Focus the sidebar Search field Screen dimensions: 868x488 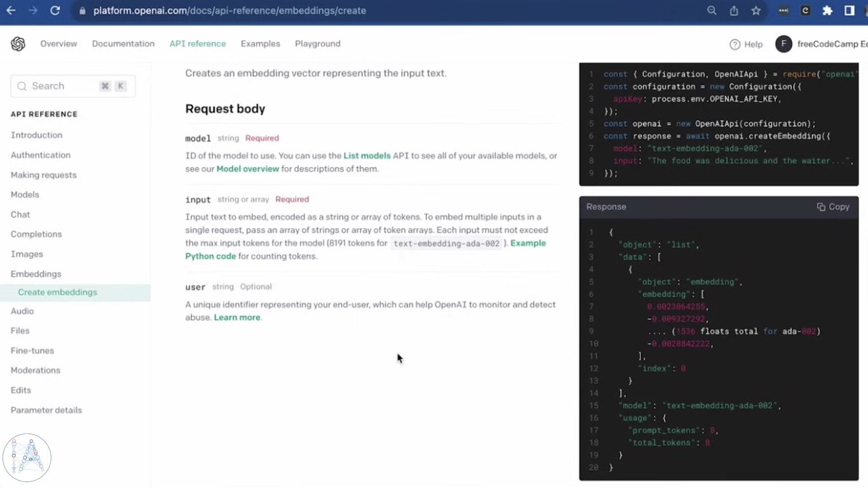[73, 86]
